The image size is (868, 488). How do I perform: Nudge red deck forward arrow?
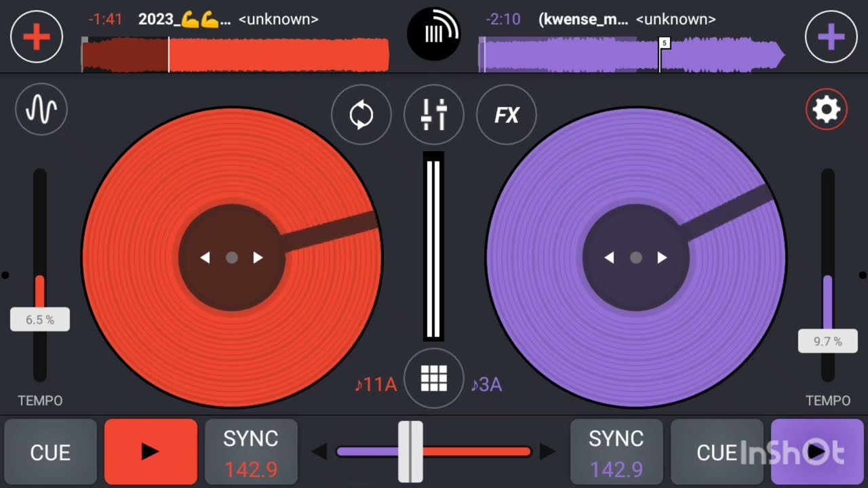pos(258,258)
